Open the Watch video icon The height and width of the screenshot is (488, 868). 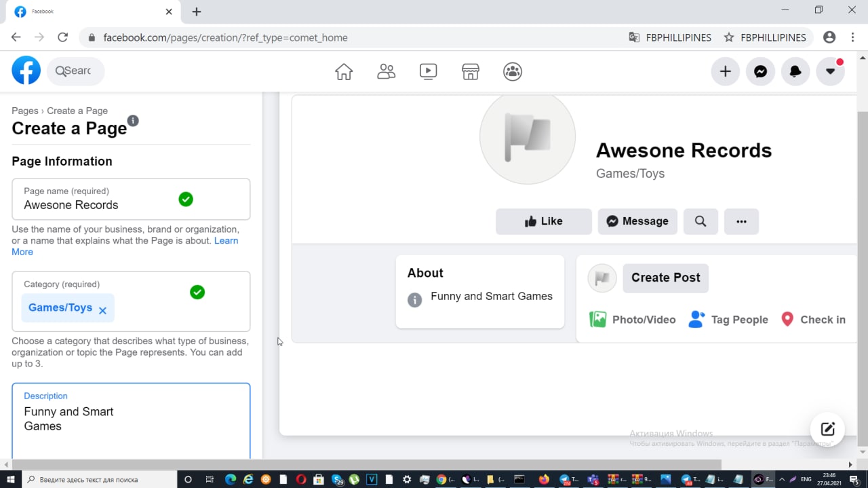[x=429, y=71]
